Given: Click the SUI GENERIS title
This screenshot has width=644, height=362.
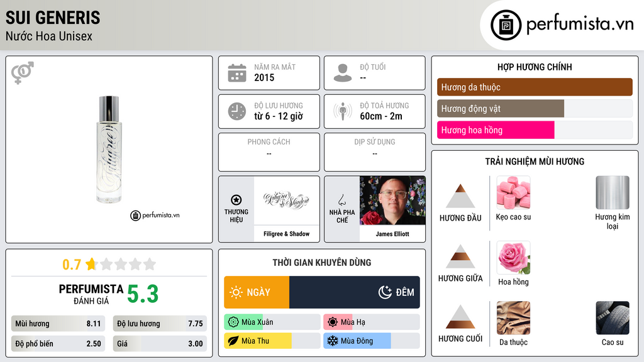Looking at the screenshot, I should pos(53,18).
